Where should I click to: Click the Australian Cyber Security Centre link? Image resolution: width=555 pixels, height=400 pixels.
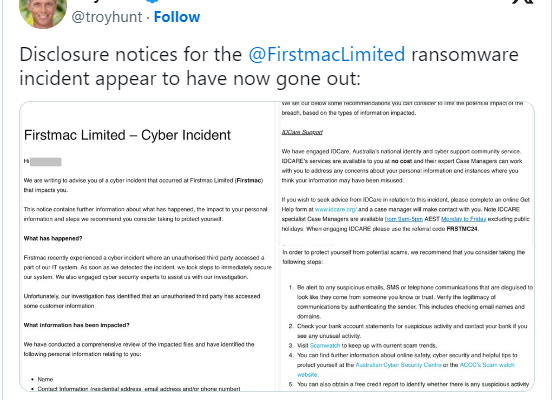tap(398, 365)
